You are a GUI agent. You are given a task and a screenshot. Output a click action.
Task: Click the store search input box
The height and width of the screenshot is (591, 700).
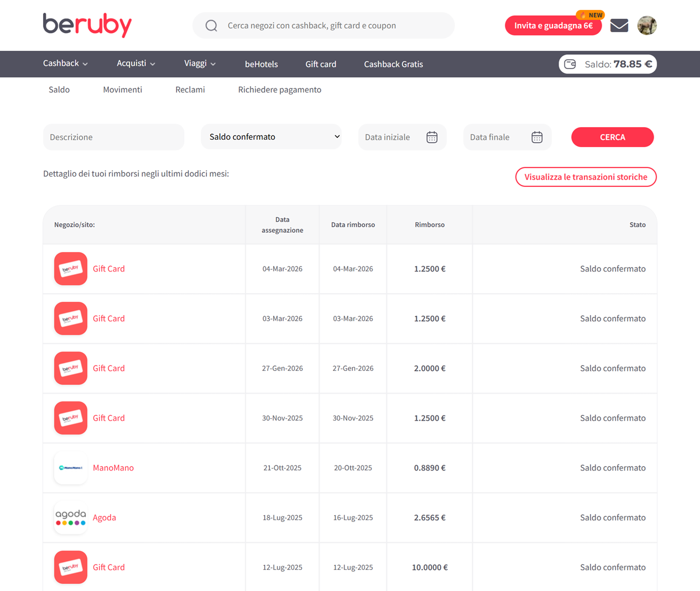(323, 25)
